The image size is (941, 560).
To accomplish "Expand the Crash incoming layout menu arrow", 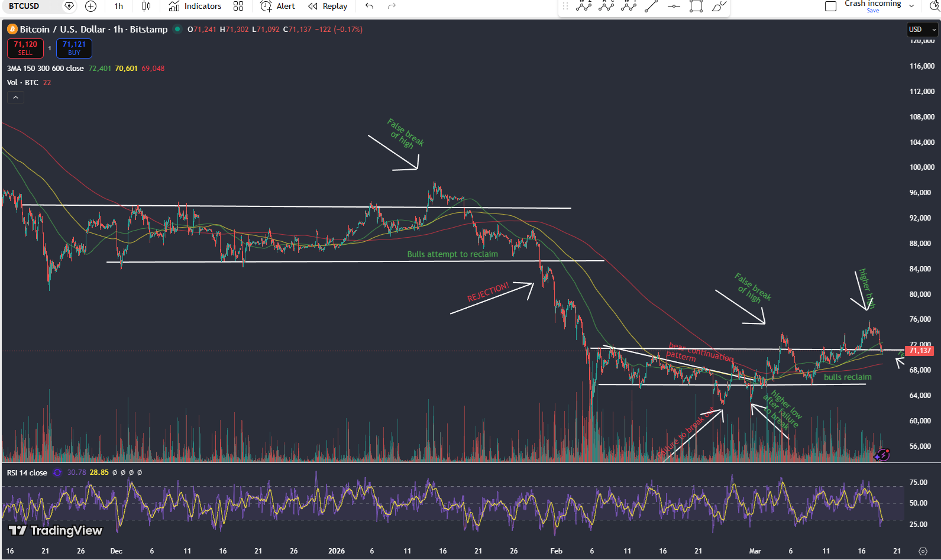I will [x=911, y=6].
